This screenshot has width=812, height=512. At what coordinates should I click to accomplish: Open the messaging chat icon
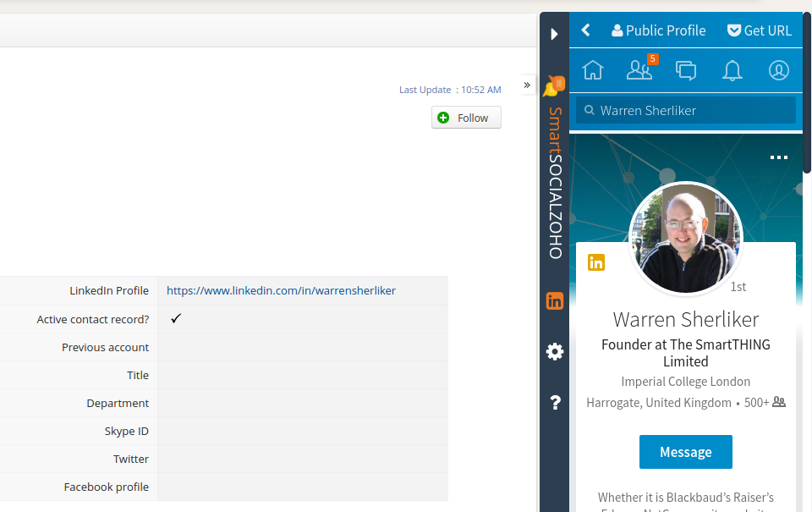(x=686, y=70)
